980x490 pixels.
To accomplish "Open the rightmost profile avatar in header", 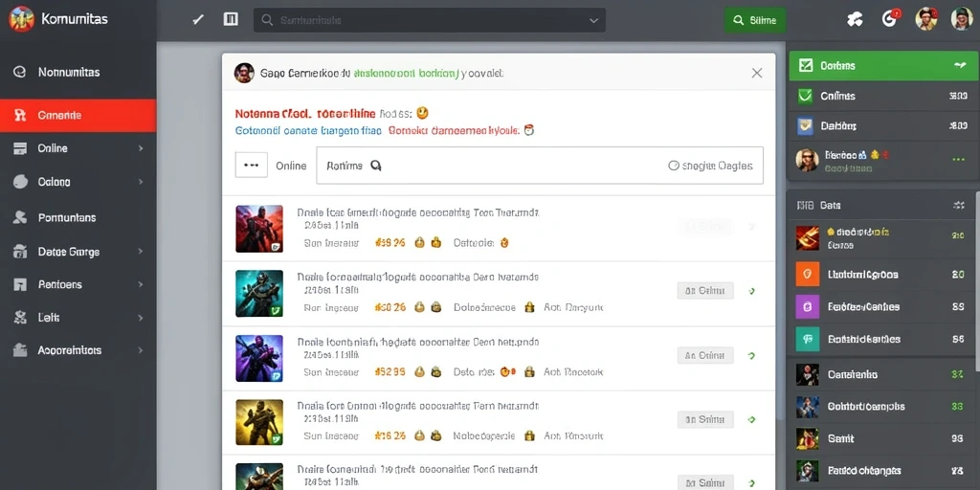I will point(962,19).
